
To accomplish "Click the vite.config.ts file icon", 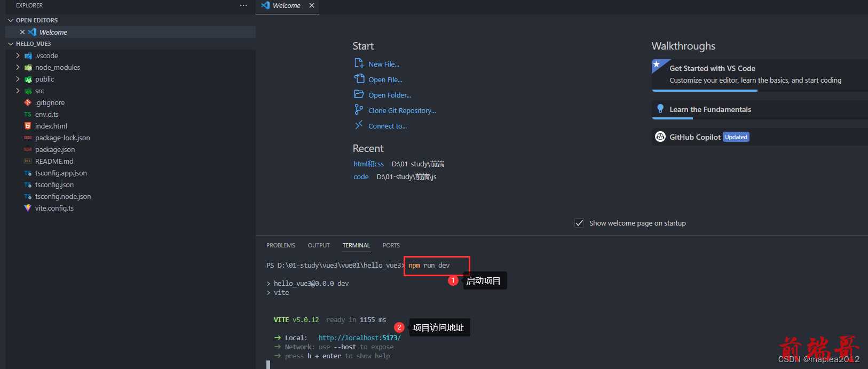I will pos(28,208).
